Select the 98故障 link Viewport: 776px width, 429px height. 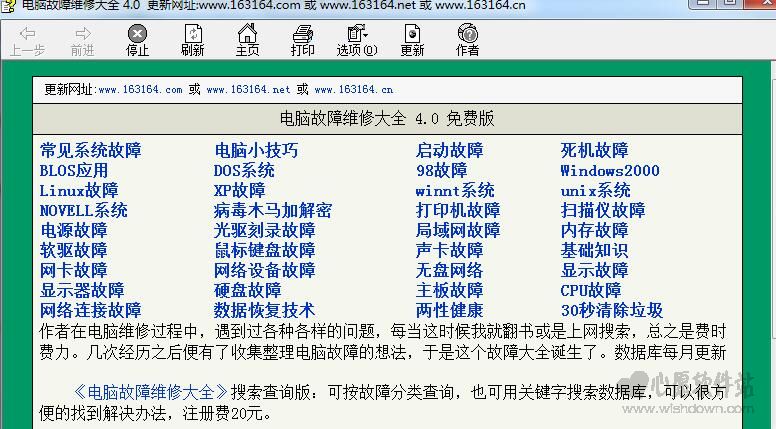tap(441, 171)
